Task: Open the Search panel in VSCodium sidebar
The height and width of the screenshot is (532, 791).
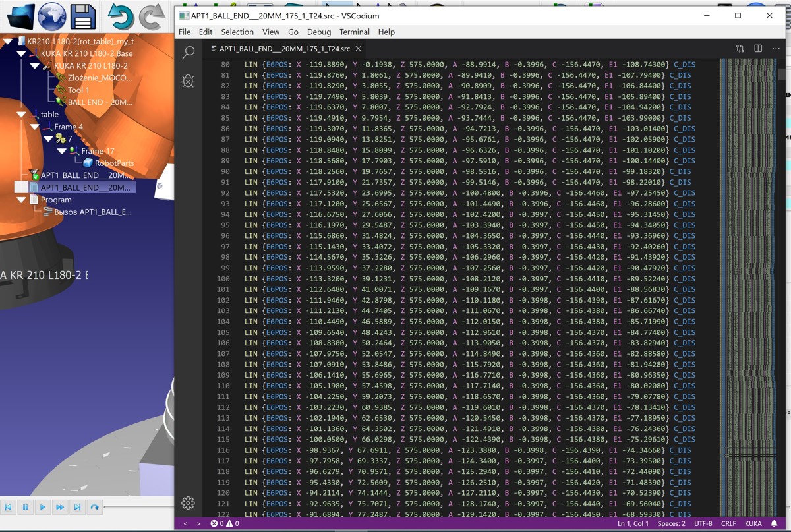Action: [x=189, y=53]
